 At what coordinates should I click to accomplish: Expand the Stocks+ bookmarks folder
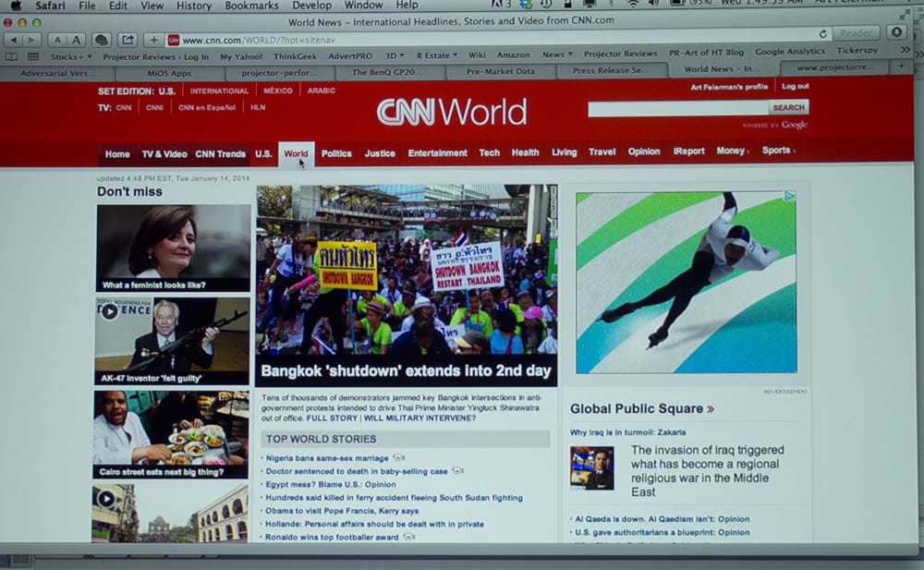(71, 57)
